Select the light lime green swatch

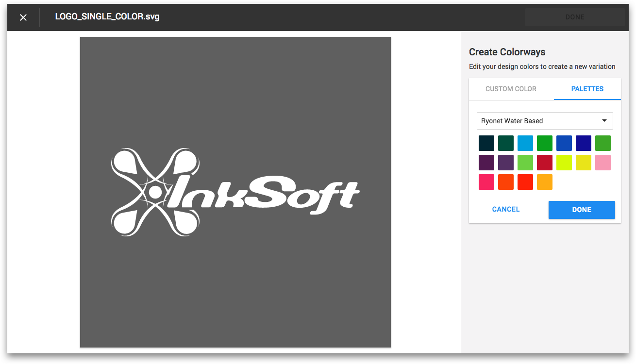(x=525, y=163)
